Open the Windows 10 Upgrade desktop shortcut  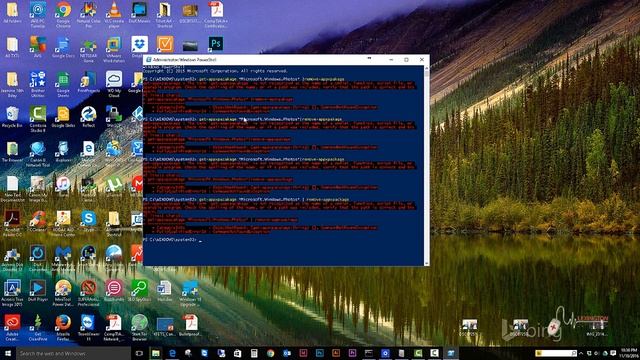[x=190, y=293]
